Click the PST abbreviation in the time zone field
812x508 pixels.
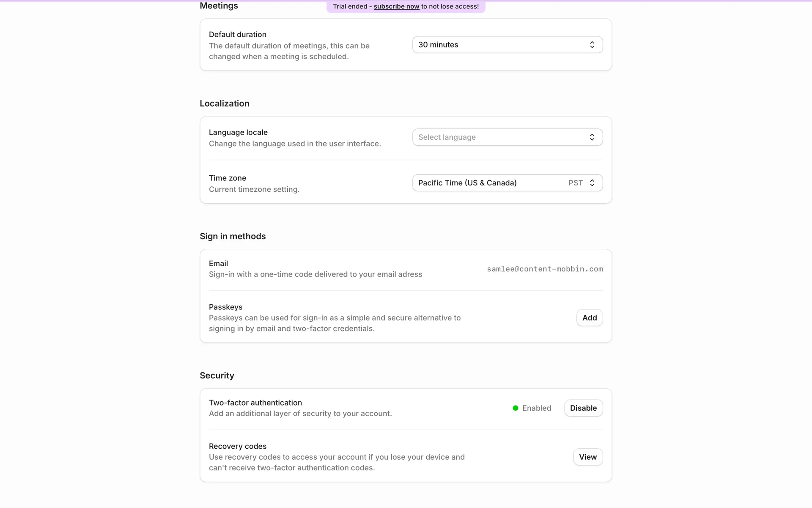coord(575,183)
